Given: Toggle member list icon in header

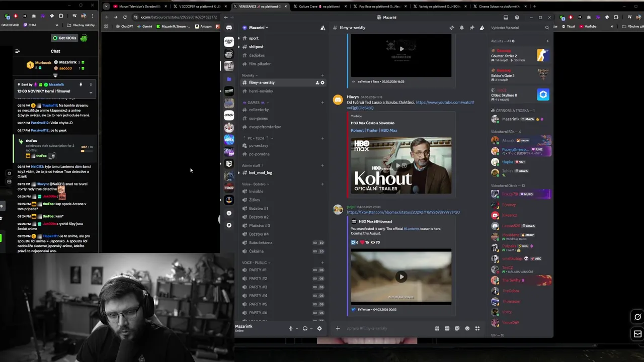Looking at the screenshot, I should 481,28.
